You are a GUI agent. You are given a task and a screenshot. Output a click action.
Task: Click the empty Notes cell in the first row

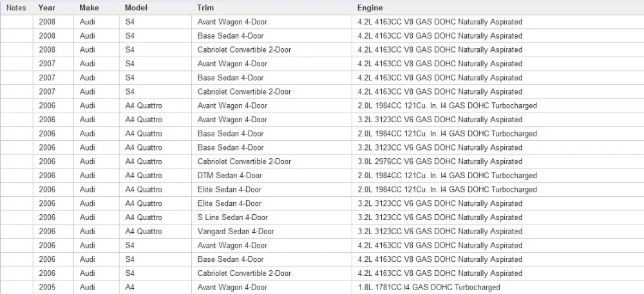(x=17, y=22)
